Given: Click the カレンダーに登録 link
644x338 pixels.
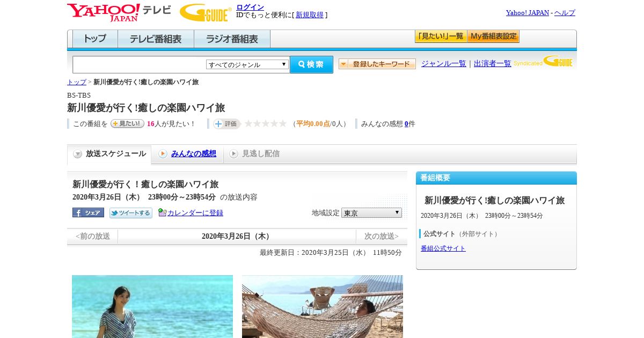Looking at the screenshot, I should click(x=195, y=213).
